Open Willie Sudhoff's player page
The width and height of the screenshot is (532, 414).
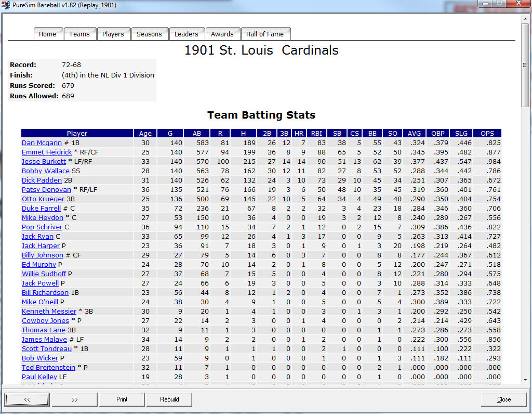tap(44, 274)
